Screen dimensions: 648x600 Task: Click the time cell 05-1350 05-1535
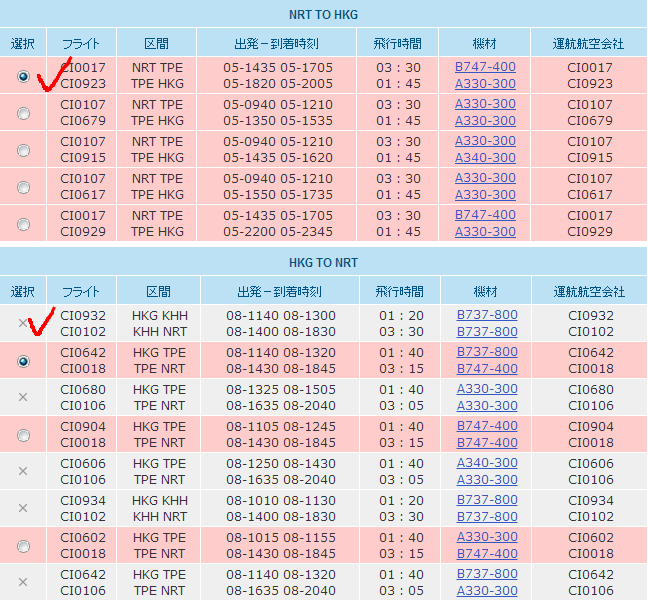(x=278, y=121)
